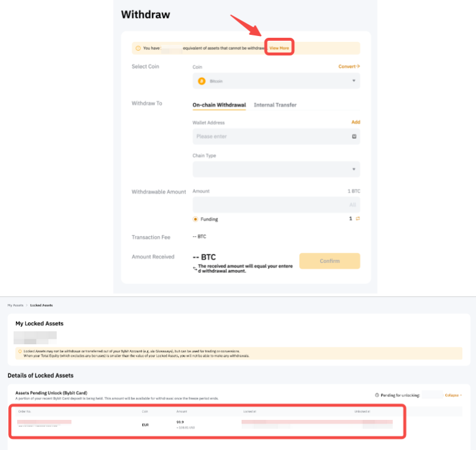Select the Funding radio button
476x450 pixels.
coord(195,219)
